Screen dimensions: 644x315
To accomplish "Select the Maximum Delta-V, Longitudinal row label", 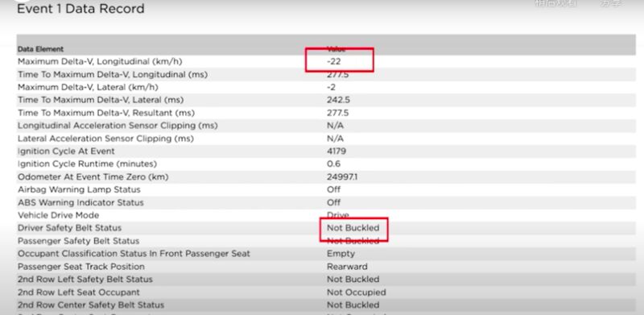I will 100,61.
